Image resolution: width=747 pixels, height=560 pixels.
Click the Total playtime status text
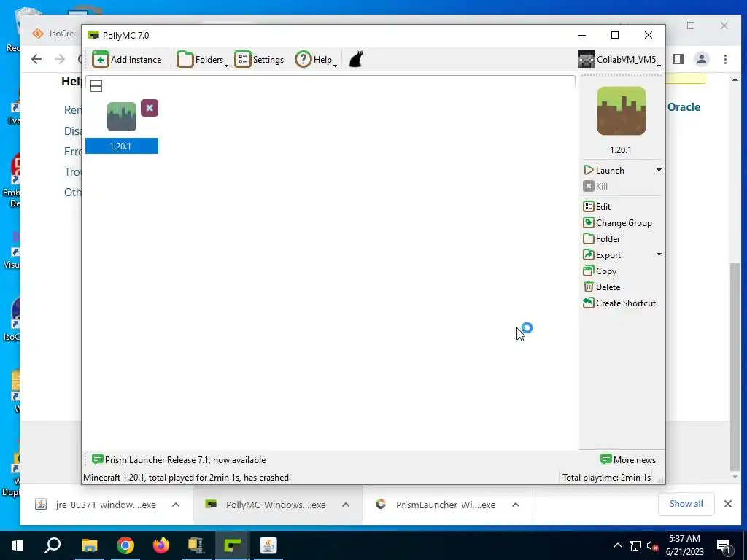click(x=606, y=477)
